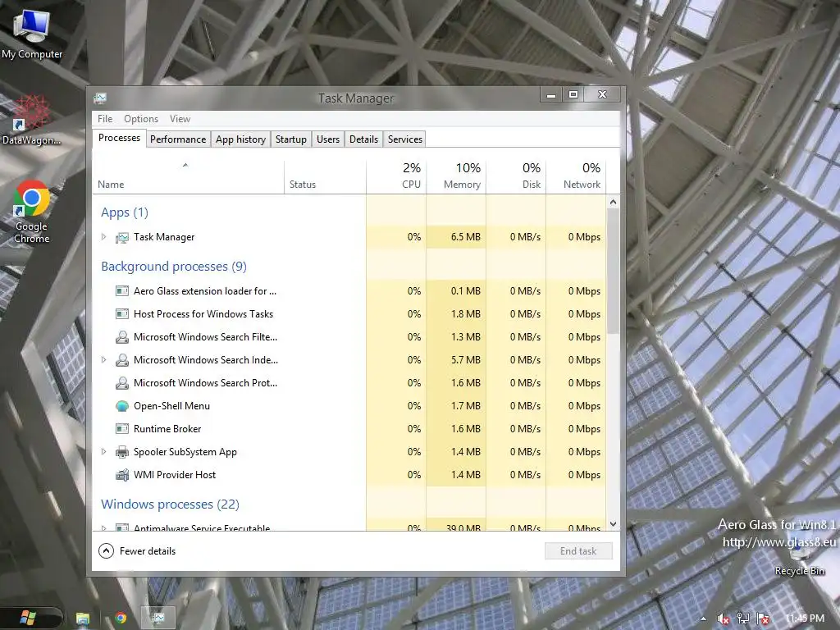This screenshot has width=840, height=630.
Task: Click the process list scrollbar thumb
Action: [614, 271]
